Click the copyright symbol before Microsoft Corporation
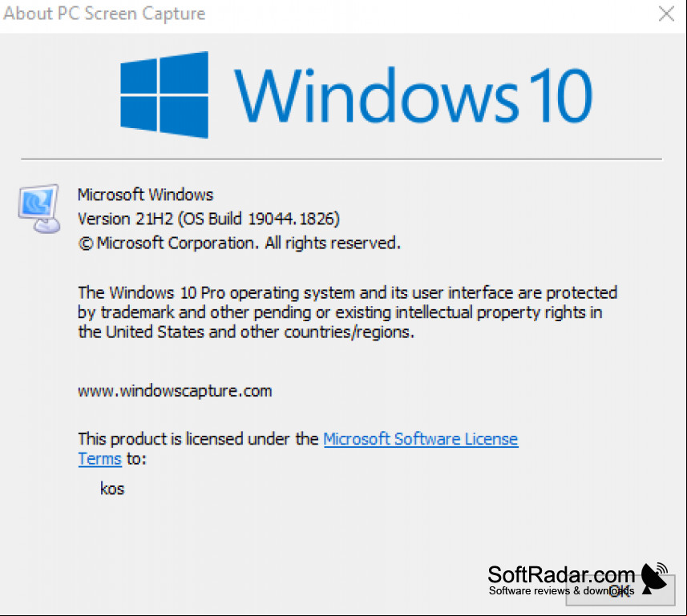This screenshot has width=687, height=616. tap(86, 244)
